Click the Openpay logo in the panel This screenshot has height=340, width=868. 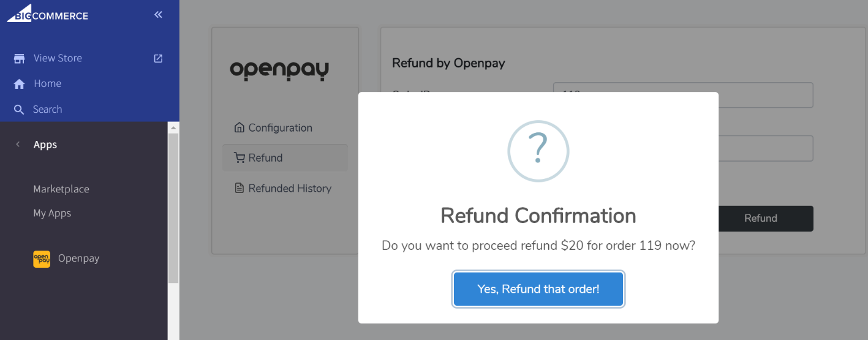279,70
